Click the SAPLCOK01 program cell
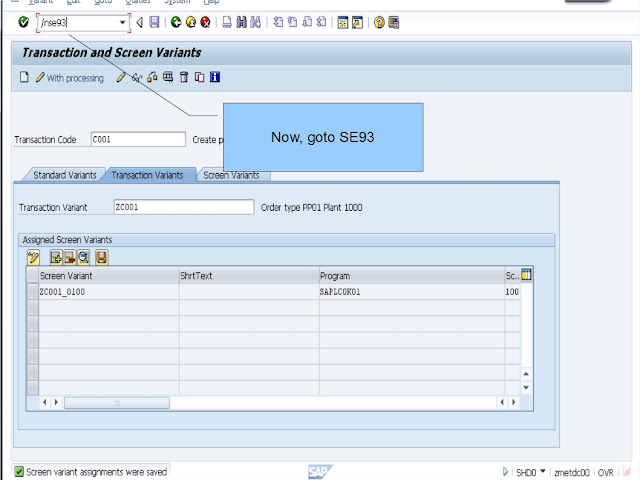 click(412, 292)
